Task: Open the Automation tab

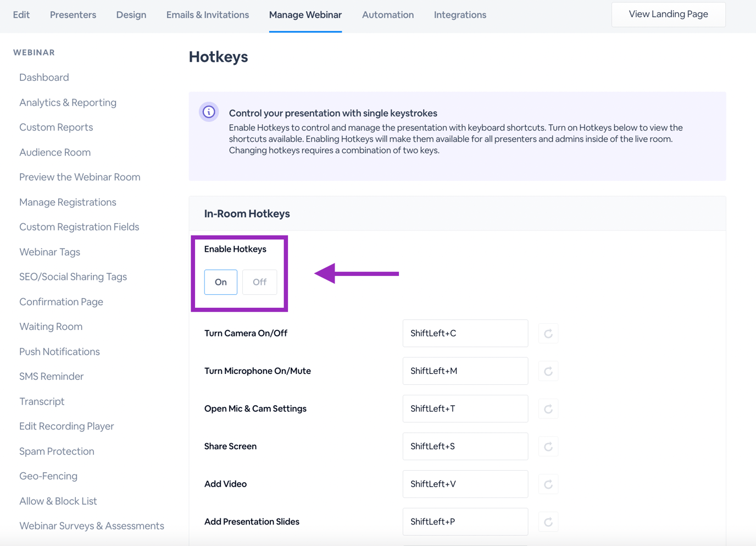Action: [x=387, y=15]
